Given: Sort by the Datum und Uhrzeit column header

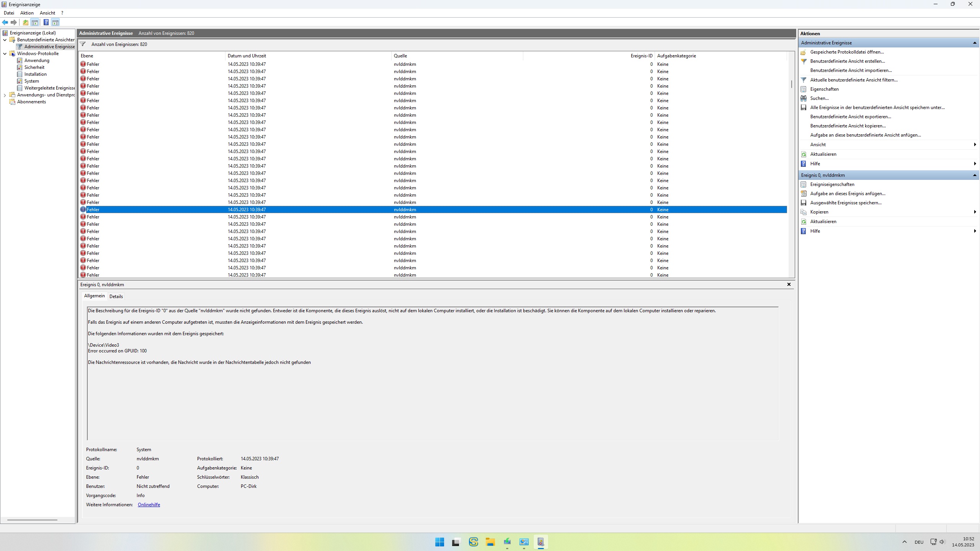Looking at the screenshot, I should click(x=247, y=56).
